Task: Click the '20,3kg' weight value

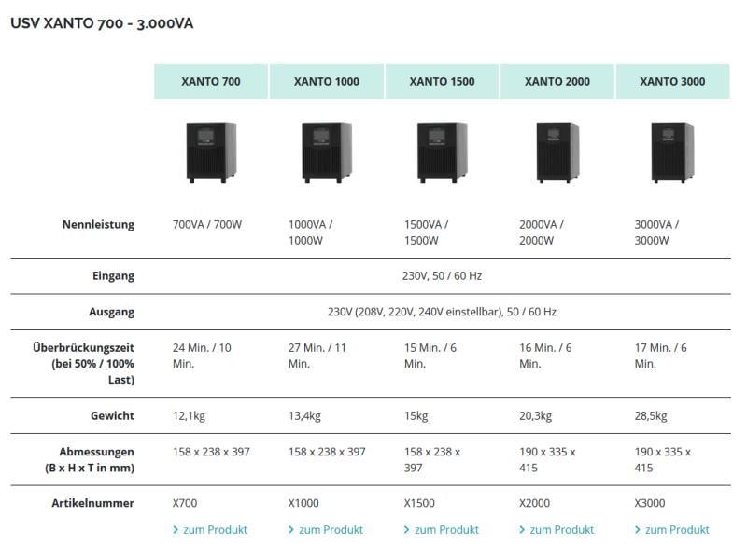Action: click(x=535, y=415)
